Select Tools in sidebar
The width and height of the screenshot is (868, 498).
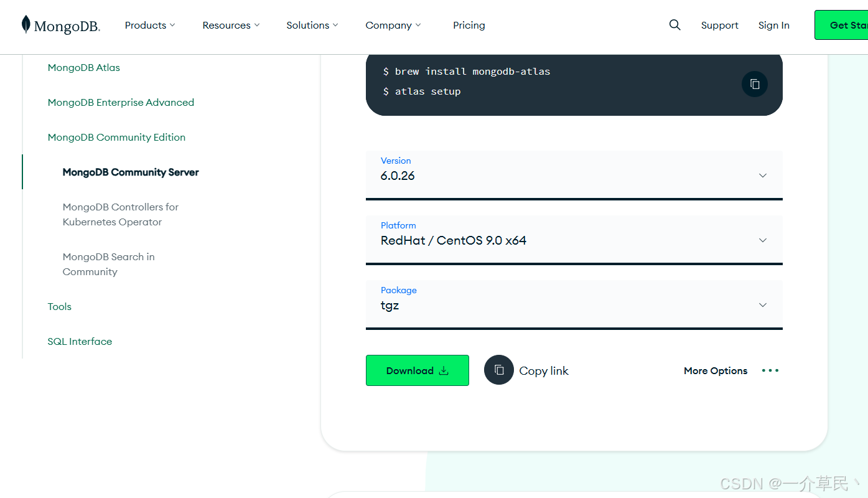point(60,306)
